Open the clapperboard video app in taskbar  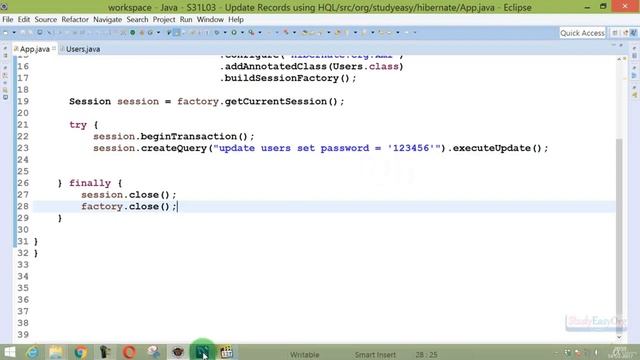227,352
